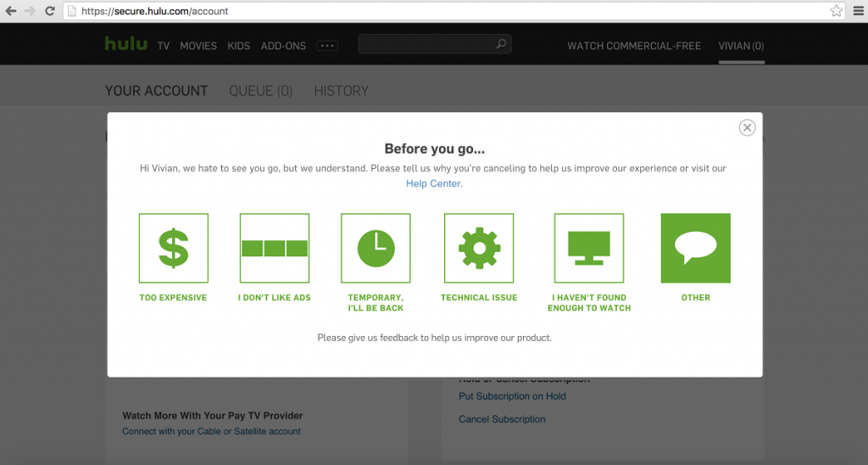The image size is (868, 465).
Task: Click the Technical Issue label
Action: coord(479,298)
